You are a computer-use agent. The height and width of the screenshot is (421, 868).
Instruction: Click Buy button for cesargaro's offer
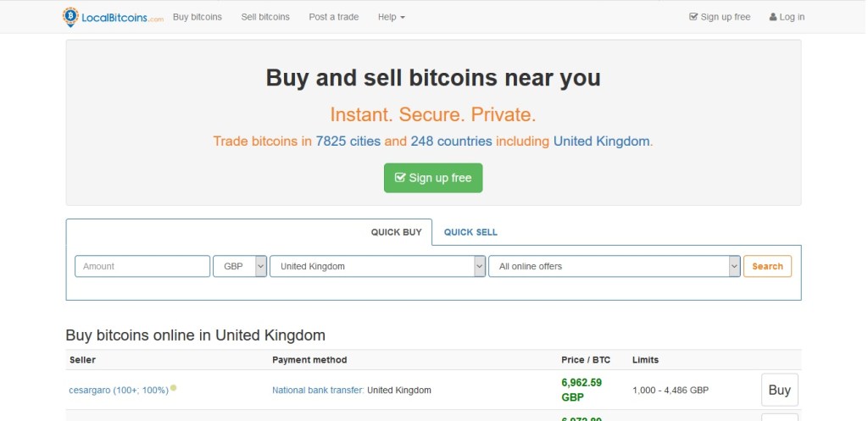[779, 390]
